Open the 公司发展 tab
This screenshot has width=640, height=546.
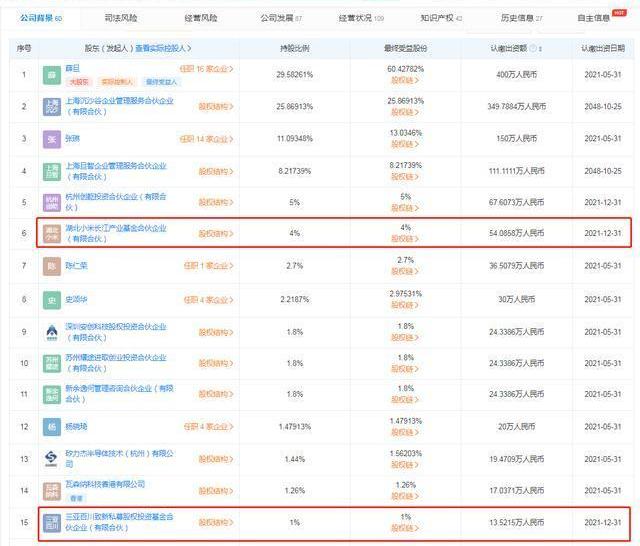[281, 18]
